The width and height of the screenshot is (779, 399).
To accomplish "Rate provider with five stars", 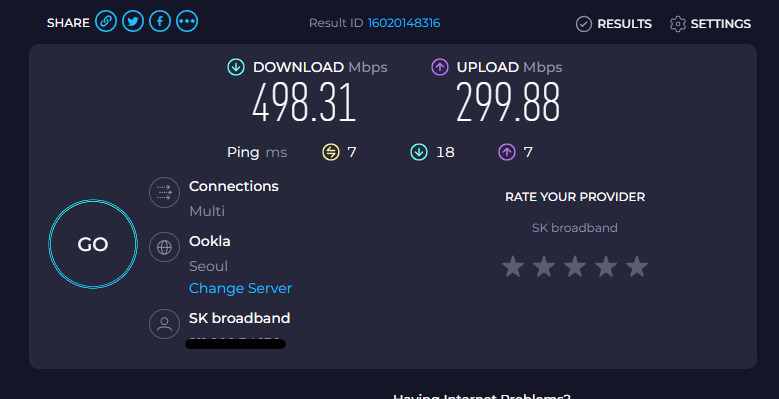I will click(x=636, y=267).
